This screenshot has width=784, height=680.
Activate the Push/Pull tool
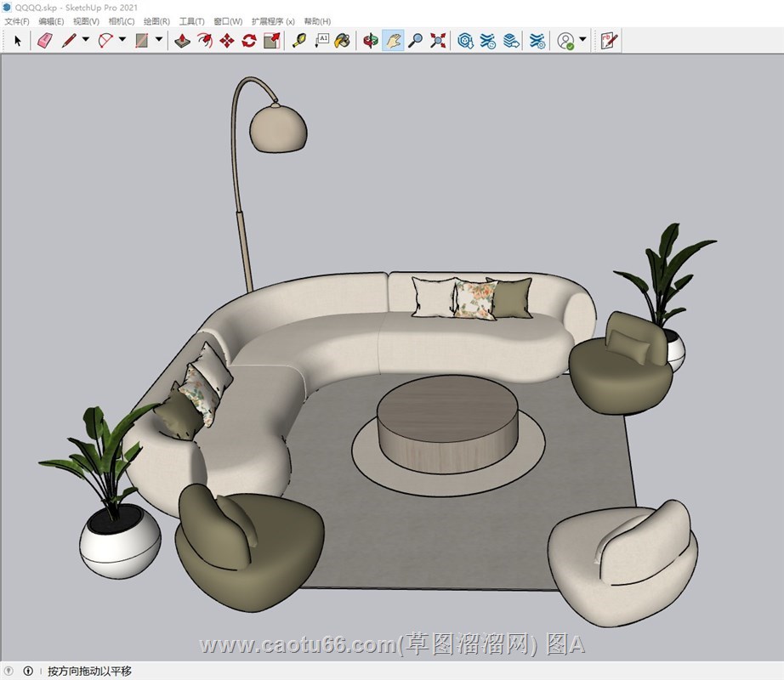[x=182, y=40]
